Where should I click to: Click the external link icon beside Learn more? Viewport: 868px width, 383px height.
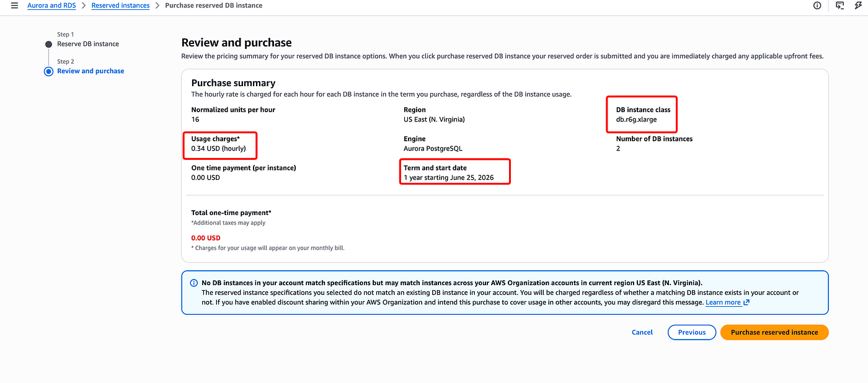pos(746,302)
